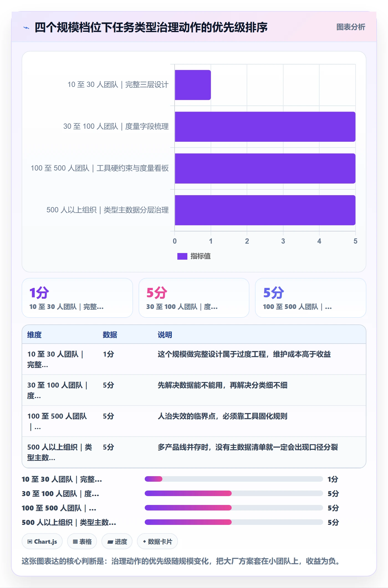Viewport: 388px width, 588px height.
Task: Open the 5分 card for 100 至 500 人团队
Action: [311, 298]
